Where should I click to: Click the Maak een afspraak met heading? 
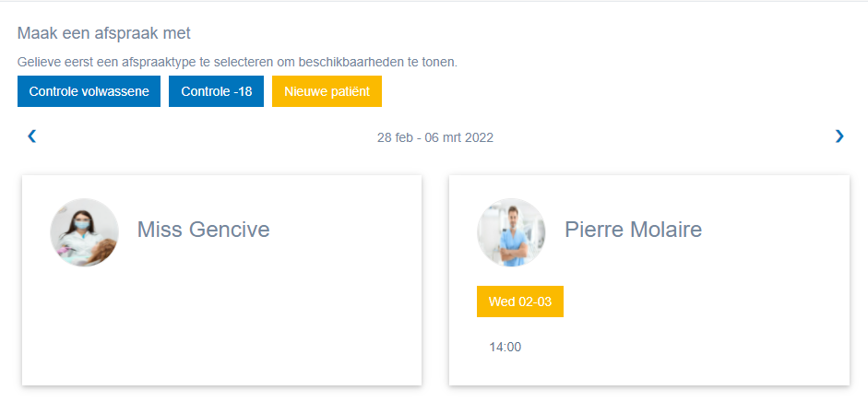(103, 33)
